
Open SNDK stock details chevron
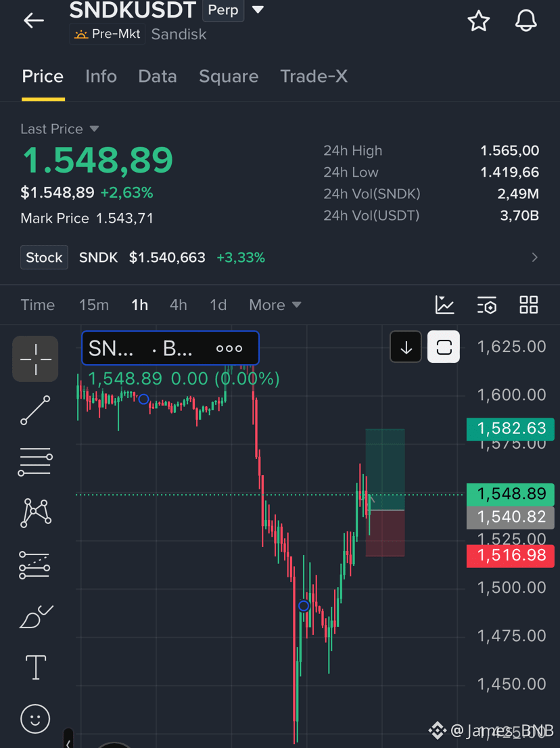(x=535, y=258)
